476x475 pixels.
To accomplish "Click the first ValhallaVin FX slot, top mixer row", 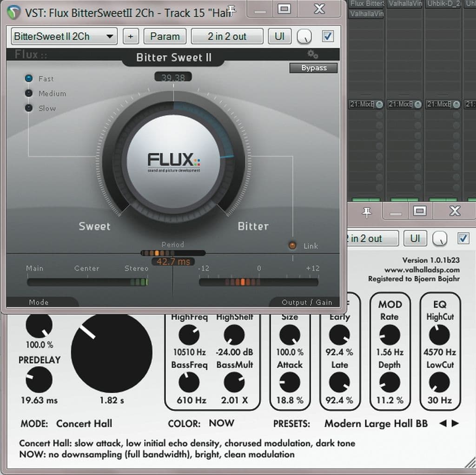I will (404, 4).
